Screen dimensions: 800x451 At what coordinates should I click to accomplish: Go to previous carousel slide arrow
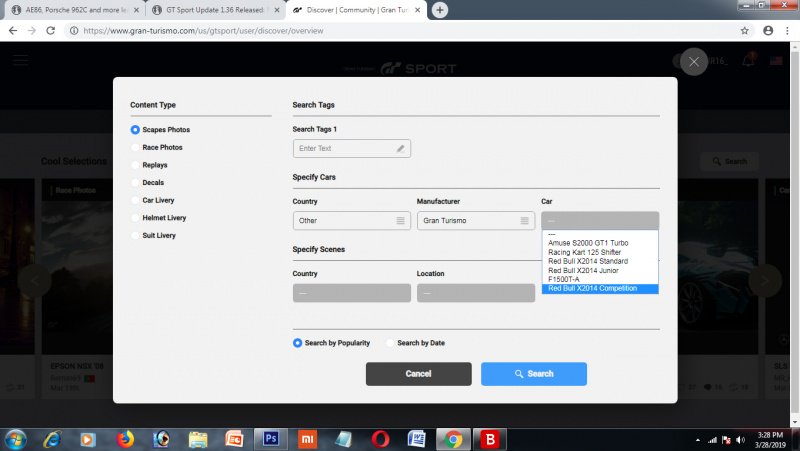[x=34, y=280]
